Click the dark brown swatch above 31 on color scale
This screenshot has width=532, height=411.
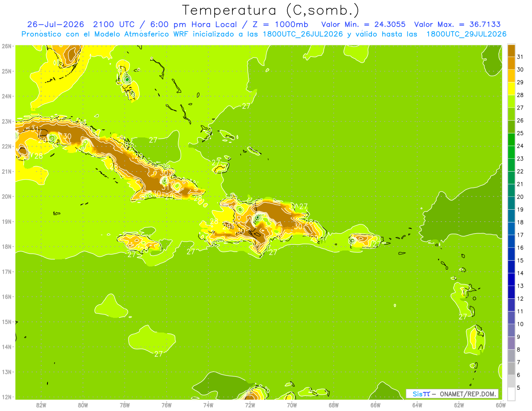coord(511,51)
